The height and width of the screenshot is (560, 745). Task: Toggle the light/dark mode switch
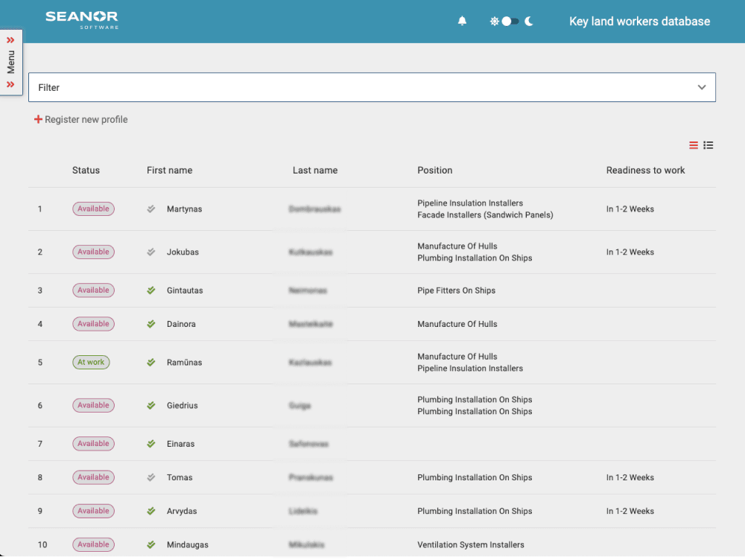[510, 22]
